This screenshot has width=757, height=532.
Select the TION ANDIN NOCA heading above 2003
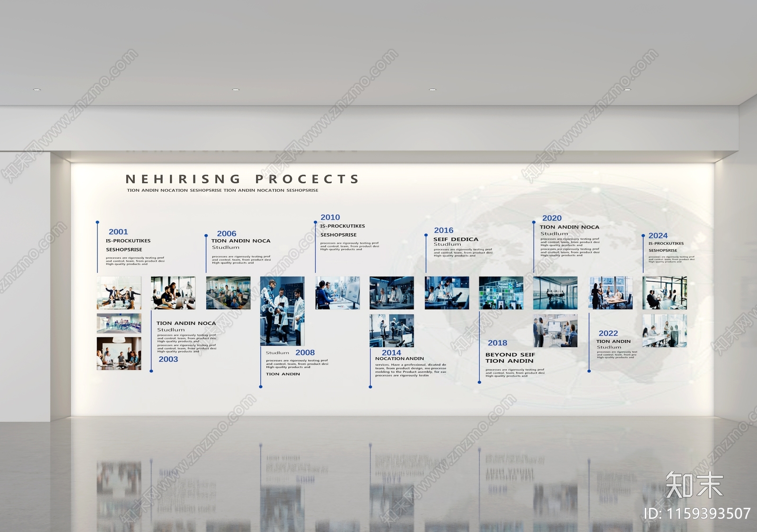click(186, 323)
